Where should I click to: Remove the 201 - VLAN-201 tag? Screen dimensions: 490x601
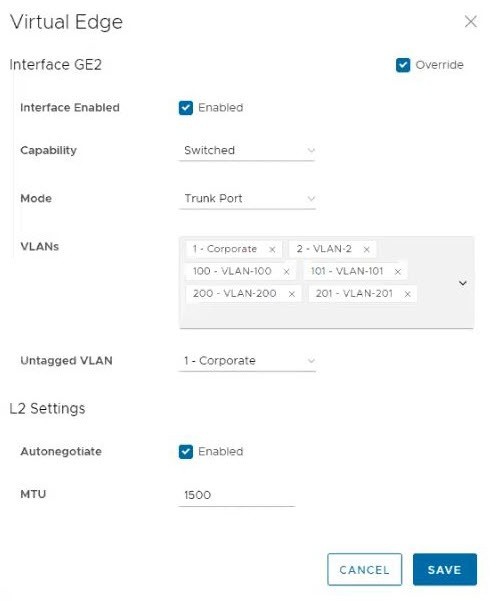(408, 294)
